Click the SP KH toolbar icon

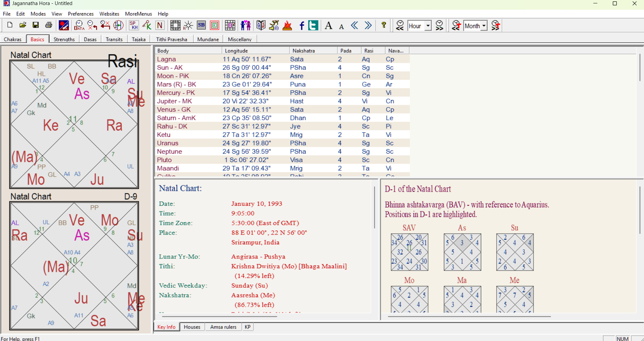coord(134,25)
